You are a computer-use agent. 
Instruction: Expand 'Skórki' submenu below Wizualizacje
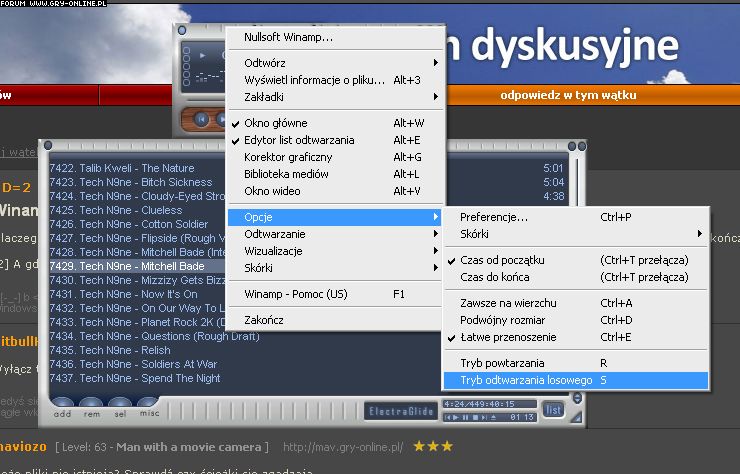(336, 268)
